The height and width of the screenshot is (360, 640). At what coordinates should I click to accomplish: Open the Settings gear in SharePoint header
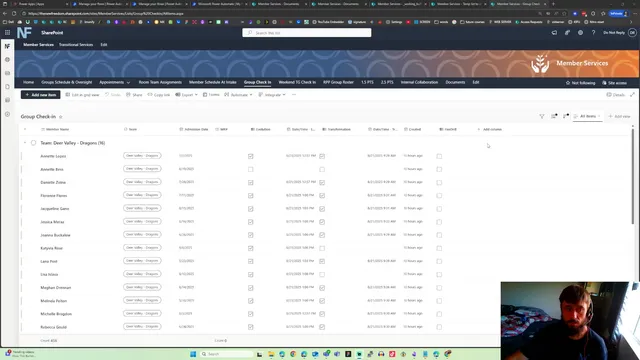click(x=580, y=33)
